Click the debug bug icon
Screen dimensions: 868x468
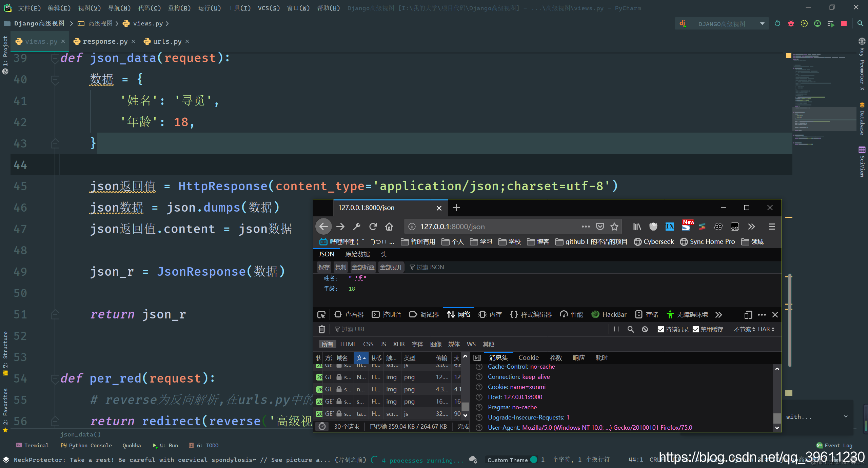click(x=791, y=23)
